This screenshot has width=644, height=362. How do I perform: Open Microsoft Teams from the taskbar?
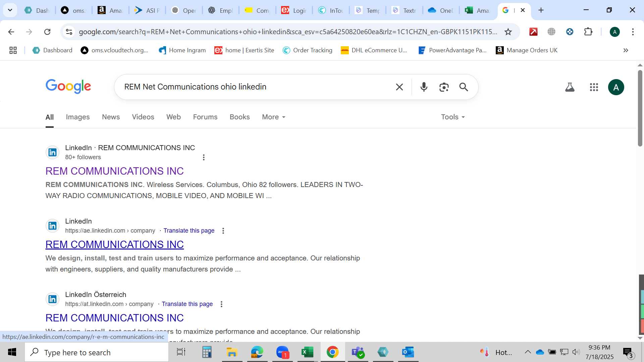(358, 352)
